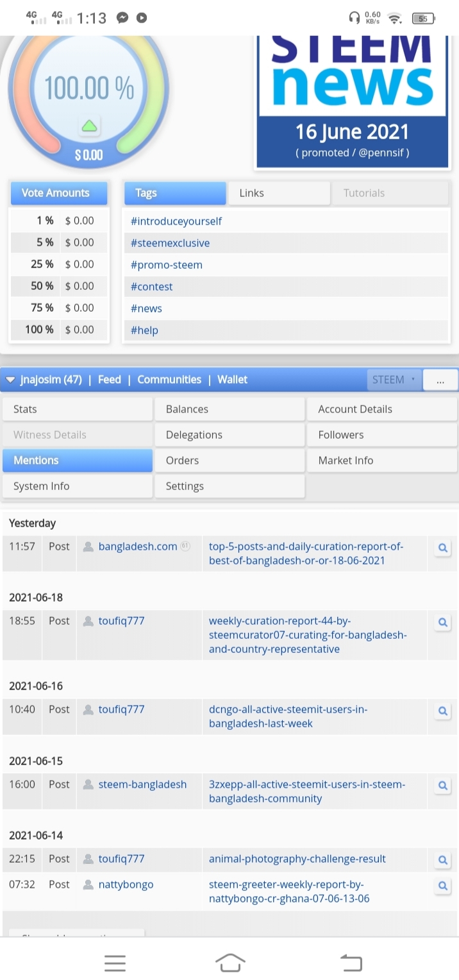
Task: Open magnifier for bangladesh.com curation report post
Action: tap(442, 548)
